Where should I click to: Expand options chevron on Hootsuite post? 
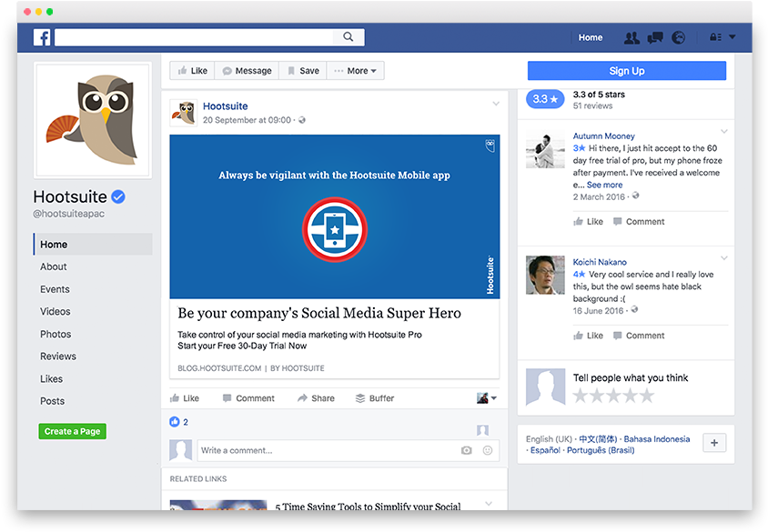click(496, 104)
